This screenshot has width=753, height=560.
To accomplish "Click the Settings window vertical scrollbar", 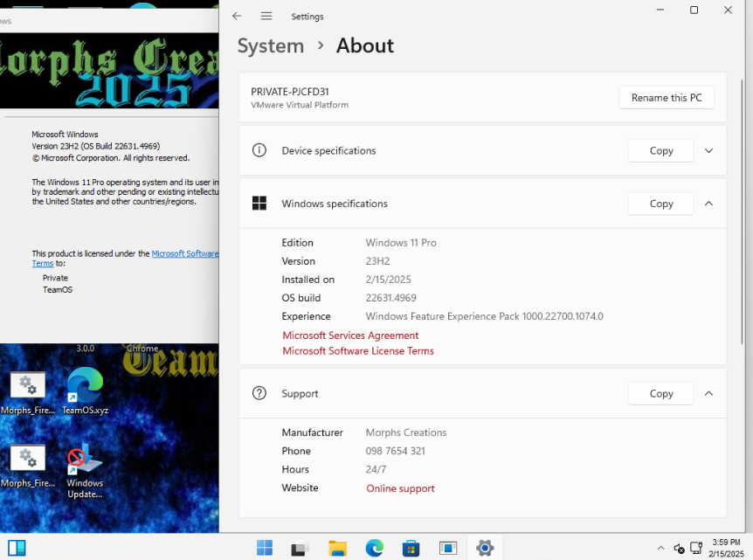I will tap(743, 211).
